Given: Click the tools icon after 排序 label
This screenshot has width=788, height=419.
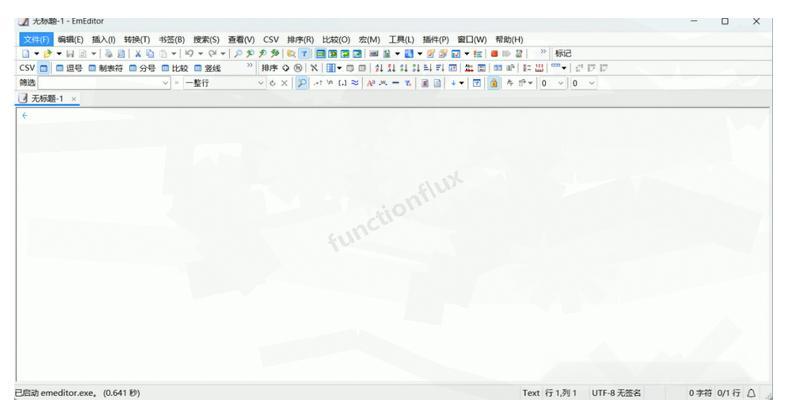Looking at the screenshot, I should point(314,68).
